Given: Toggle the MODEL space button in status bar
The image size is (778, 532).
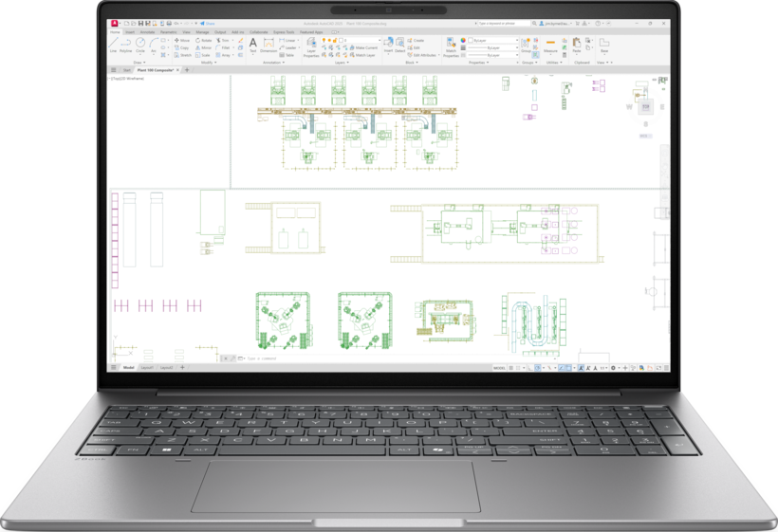Looking at the screenshot, I should [499, 368].
